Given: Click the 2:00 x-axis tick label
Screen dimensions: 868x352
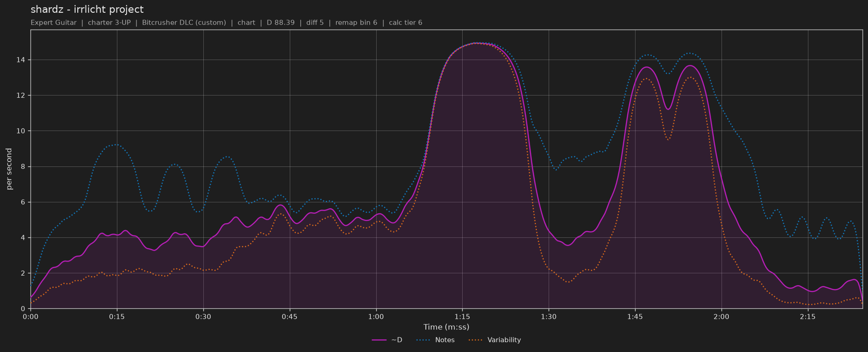Looking at the screenshot, I should (722, 317).
